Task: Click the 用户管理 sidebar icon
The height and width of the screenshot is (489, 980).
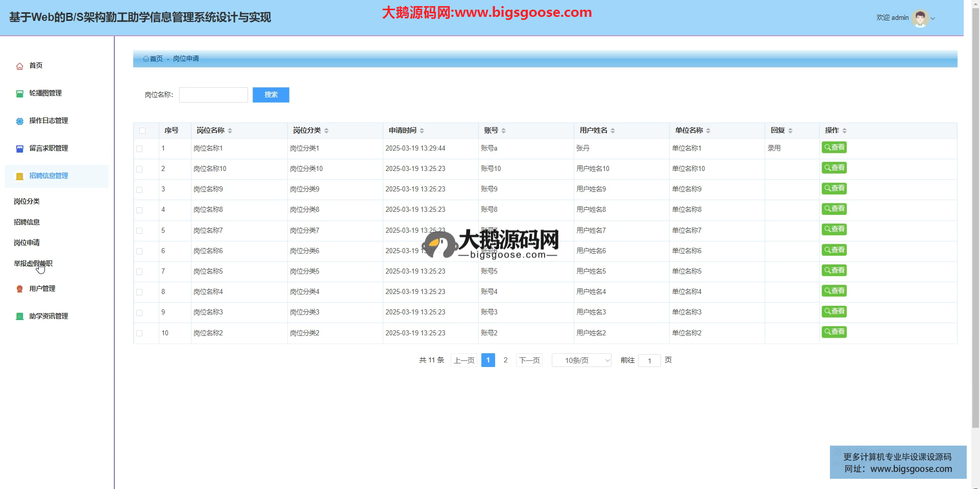Action: pyautogui.click(x=19, y=289)
